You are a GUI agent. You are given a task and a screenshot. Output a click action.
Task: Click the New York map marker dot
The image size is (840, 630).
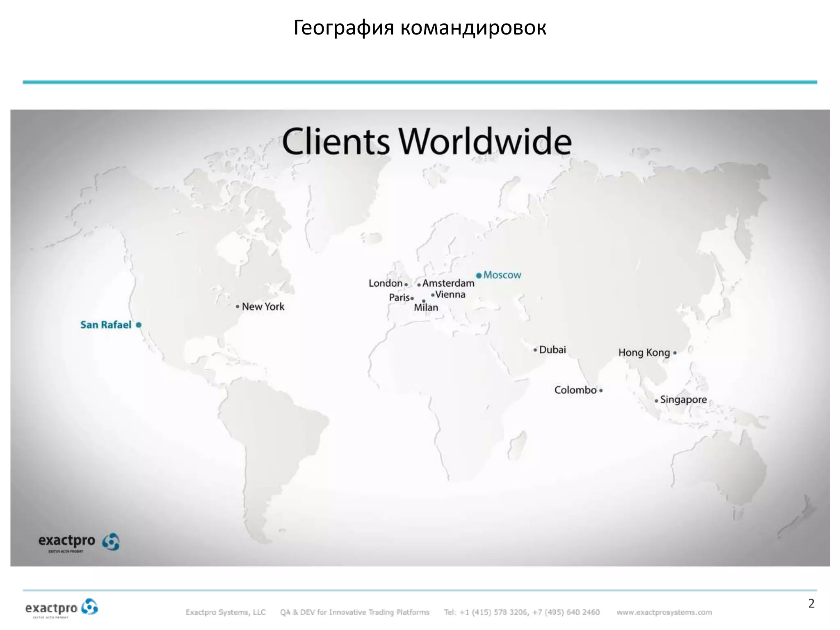pos(237,306)
